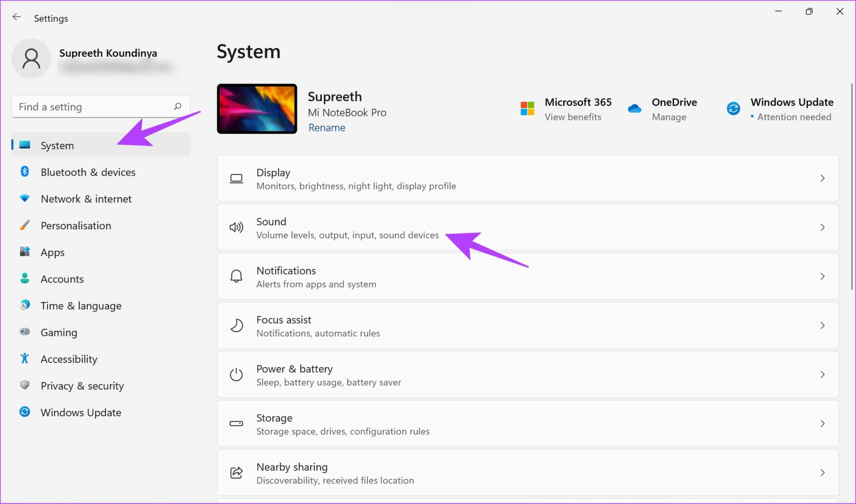Screen dimensions: 856x504
Task: Open Time & language section
Action: pos(81,306)
